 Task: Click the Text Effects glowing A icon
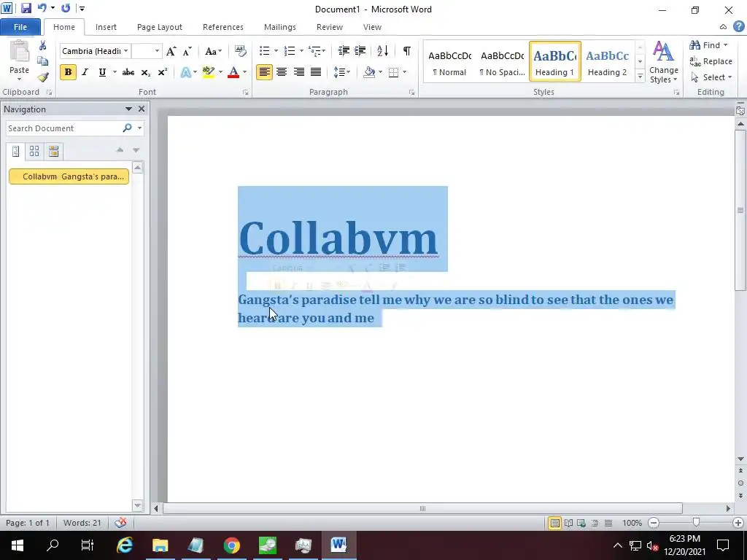point(185,72)
